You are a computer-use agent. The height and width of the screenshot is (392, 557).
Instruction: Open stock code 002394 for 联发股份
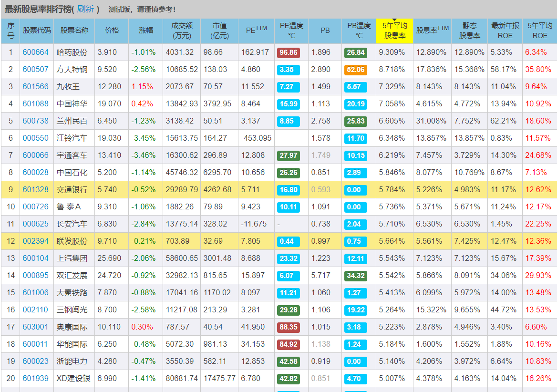(x=36, y=241)
